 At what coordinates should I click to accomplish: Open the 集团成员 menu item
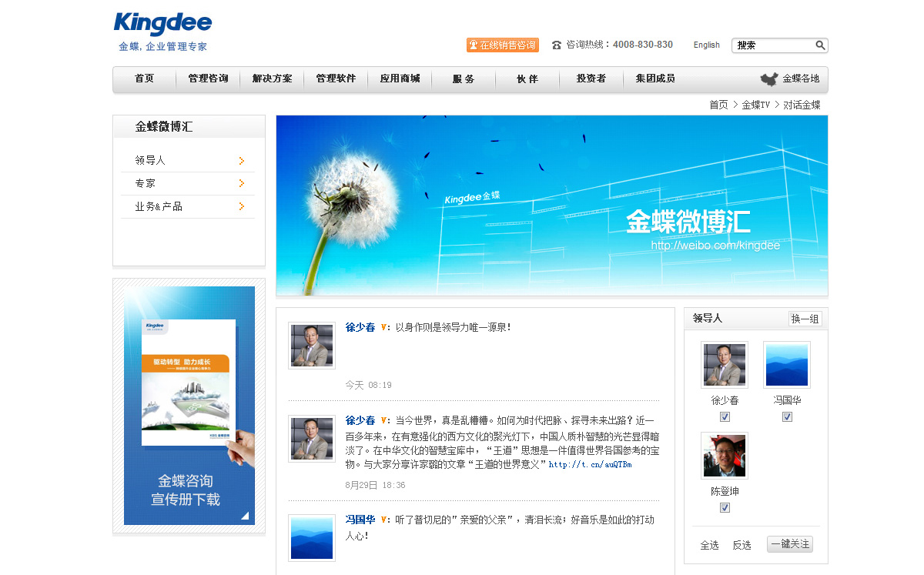655,79
